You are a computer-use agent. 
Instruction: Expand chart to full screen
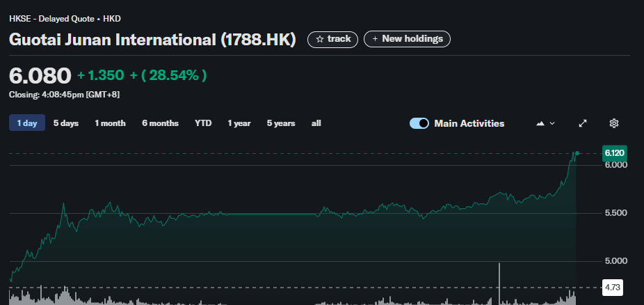[582, 123]
